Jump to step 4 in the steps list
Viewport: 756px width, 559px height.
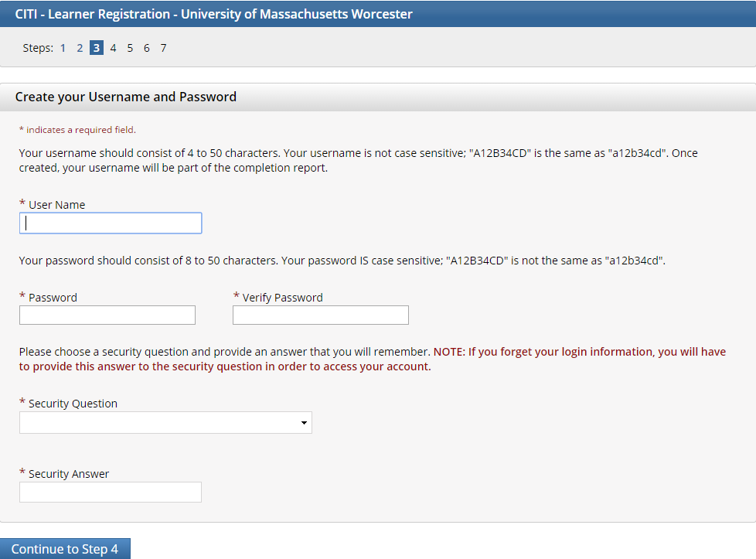click(x=113, y=48)
